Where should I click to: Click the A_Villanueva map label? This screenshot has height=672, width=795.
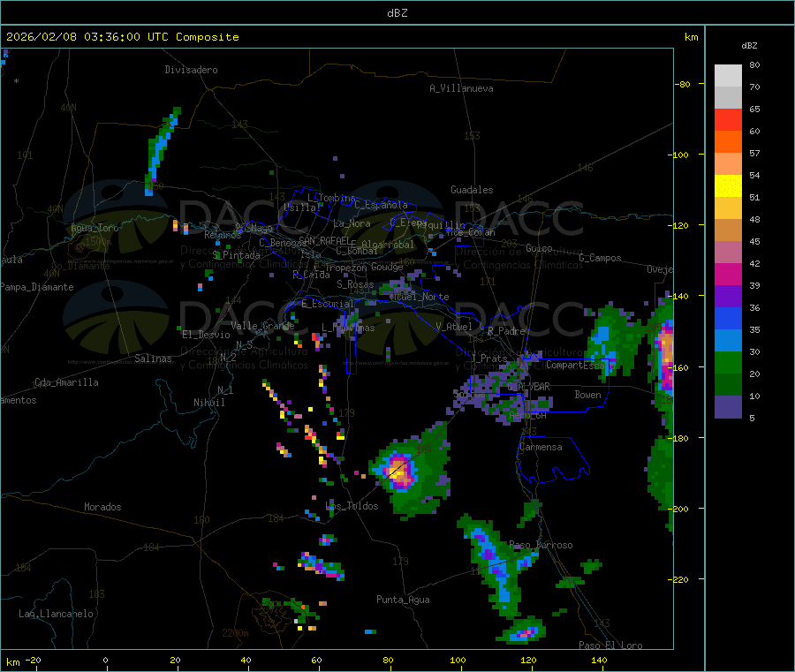click(x=461, y=88)
